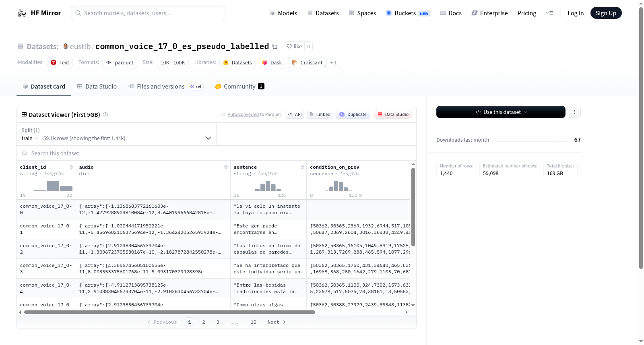The height and width of the screenshot is (345, 644).
Task: Open the additional navigation menu icon
Action: (549, 13)
